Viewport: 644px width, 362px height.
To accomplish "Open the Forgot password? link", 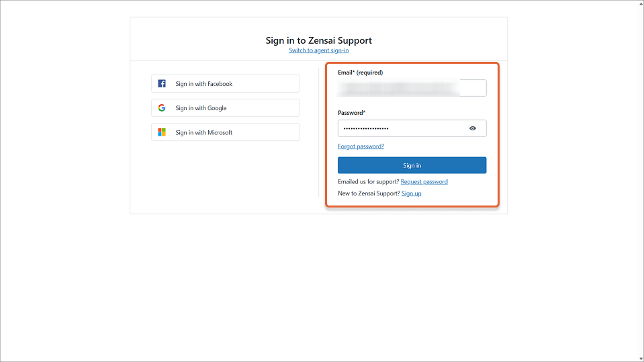I will (361, 146).
